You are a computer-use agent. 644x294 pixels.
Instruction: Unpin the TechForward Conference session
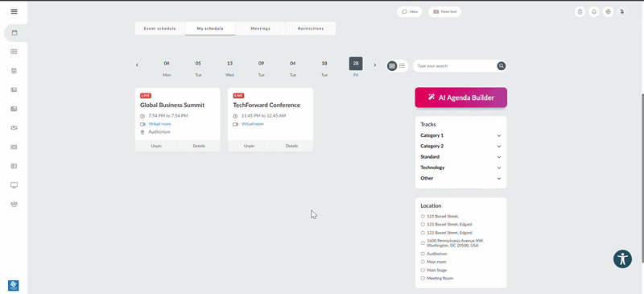pos(249,146)
